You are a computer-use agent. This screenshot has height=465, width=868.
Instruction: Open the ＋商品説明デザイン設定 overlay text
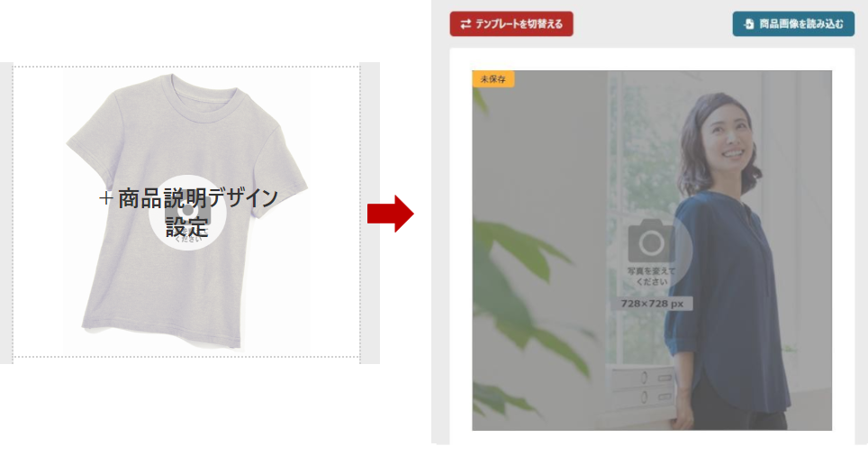click(x=187, y=213)
